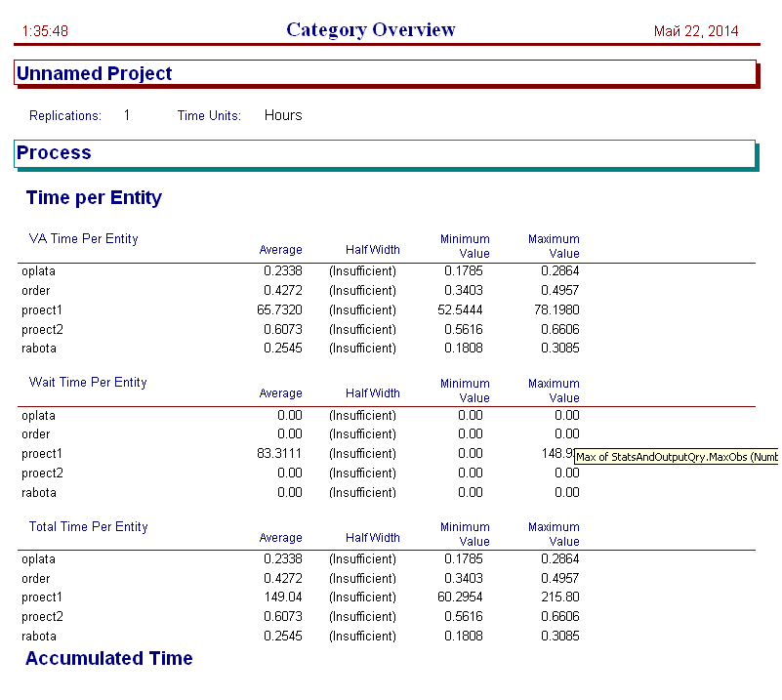Click Average header in Wait Time table
782x700 pixels.
[x=281, y=393]
